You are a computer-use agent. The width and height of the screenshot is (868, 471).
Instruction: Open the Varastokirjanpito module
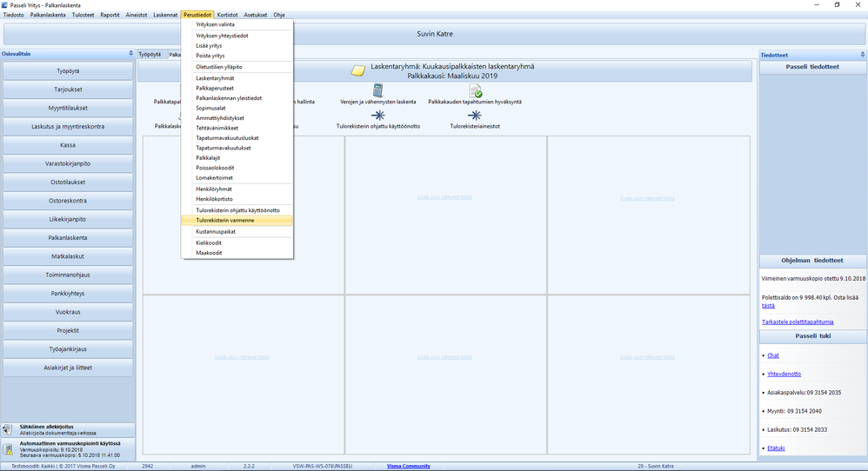point(68,163)
